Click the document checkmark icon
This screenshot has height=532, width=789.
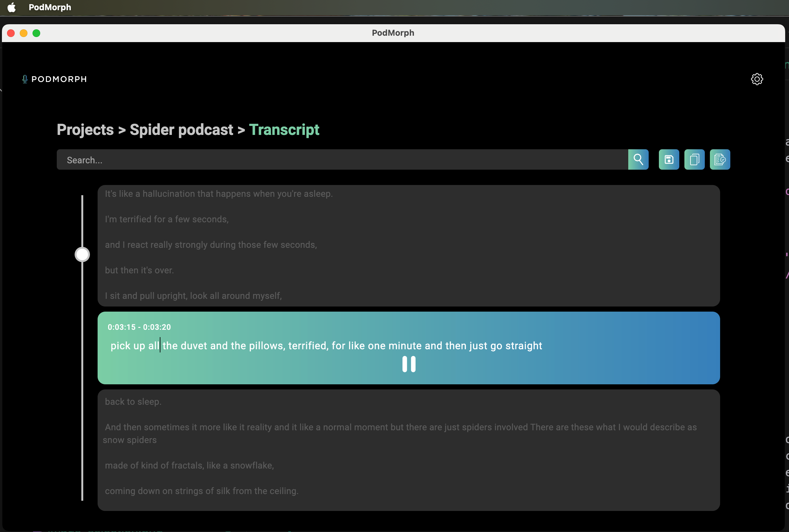(x=720, y=159)
